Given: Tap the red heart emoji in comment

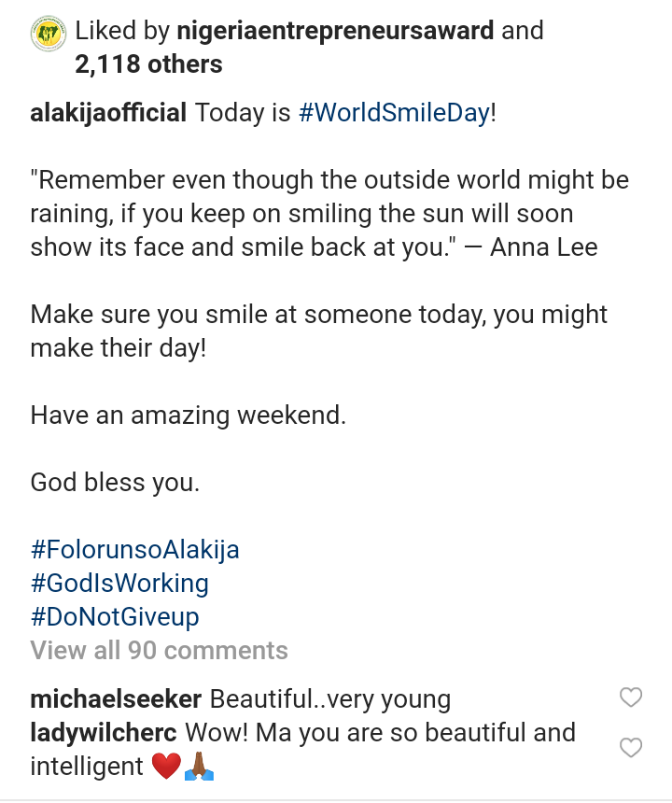Looking at the screenshot, I should pos(165,767).
